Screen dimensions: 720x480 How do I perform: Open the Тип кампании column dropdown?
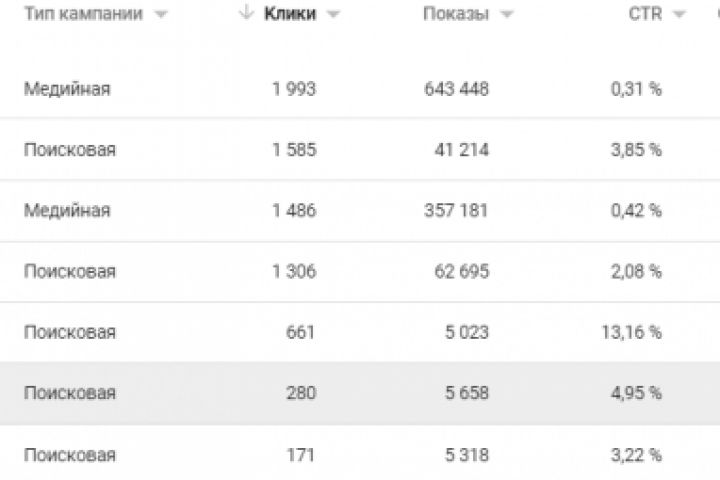click(x=161, y=14)
